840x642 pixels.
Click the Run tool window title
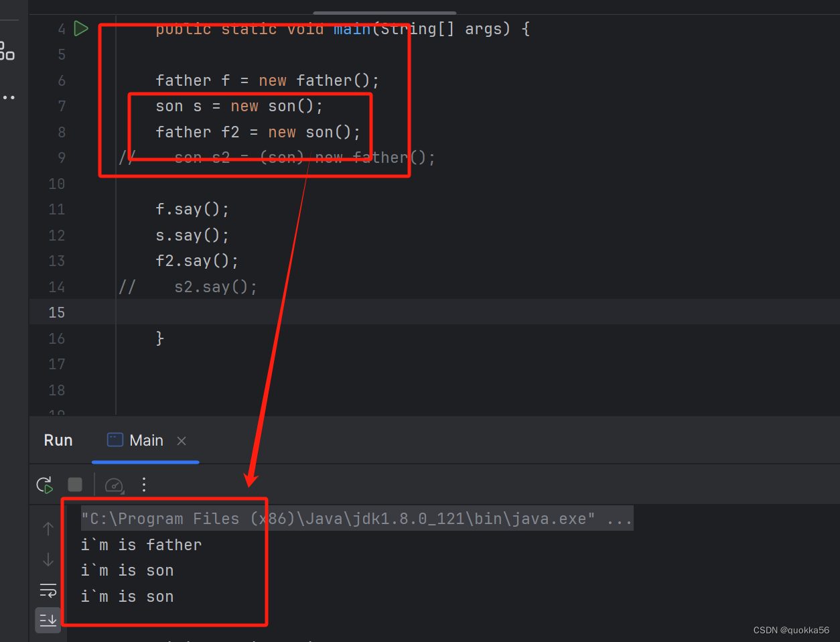[58, 440]
